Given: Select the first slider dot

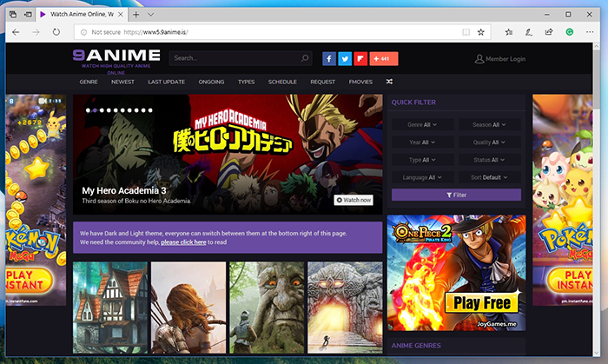Looking at the screenshot, I should [88, 110].
